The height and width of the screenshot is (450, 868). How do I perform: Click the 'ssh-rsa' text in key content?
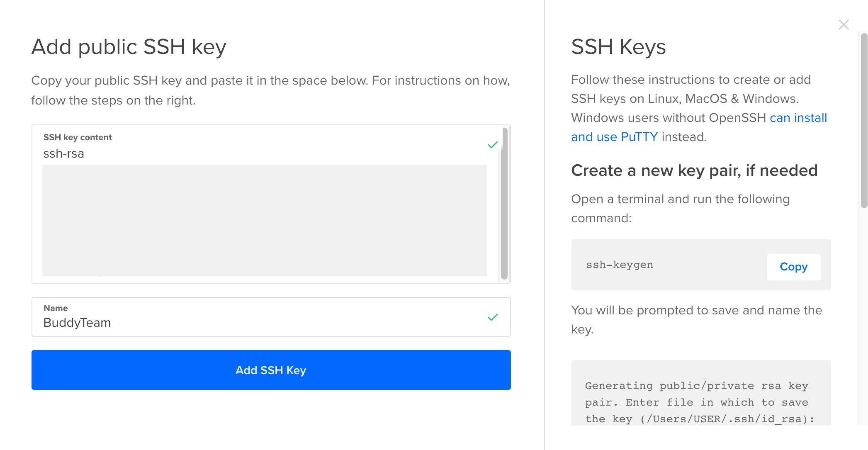coord(64,153)
